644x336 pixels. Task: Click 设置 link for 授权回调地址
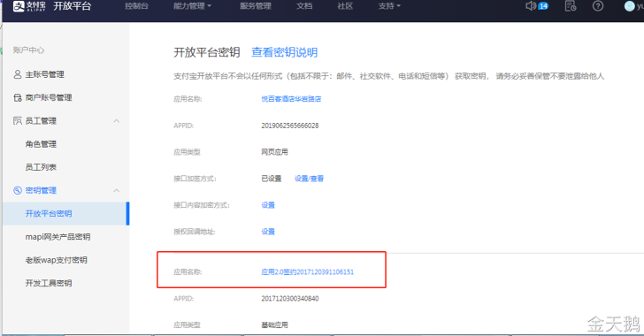pyautogui.click(x=268, y=232)
